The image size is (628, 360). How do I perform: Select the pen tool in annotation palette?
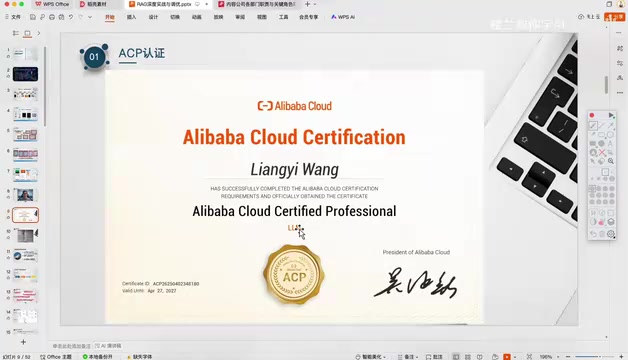tap(593, 125)
